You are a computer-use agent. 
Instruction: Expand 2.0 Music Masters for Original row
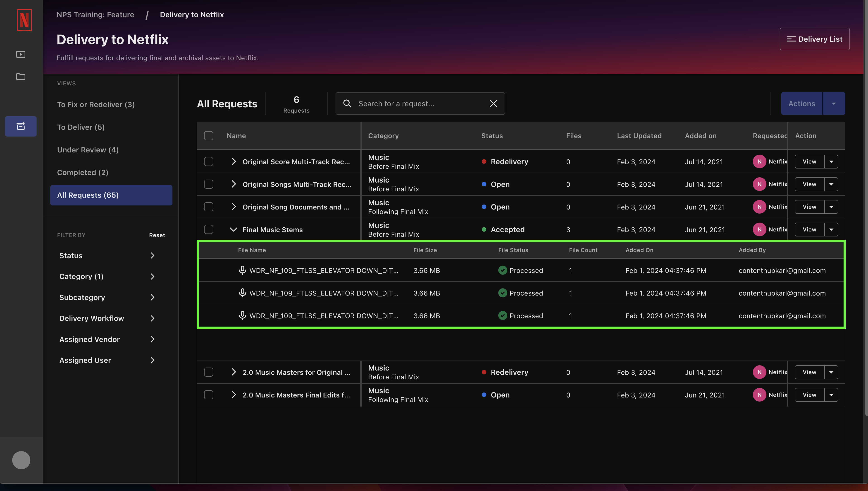click(x=234, y=372)
